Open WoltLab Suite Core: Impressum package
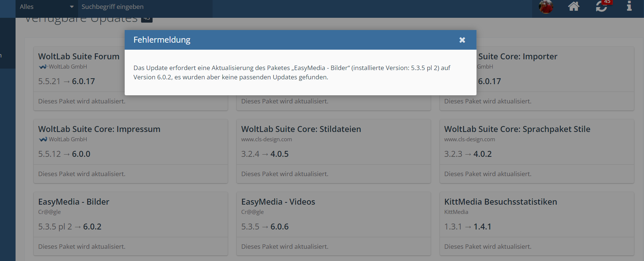 point(99,129)
